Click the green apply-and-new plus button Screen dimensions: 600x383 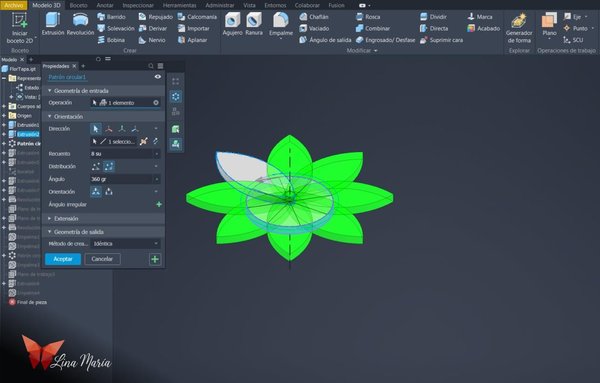pos(155,259)
